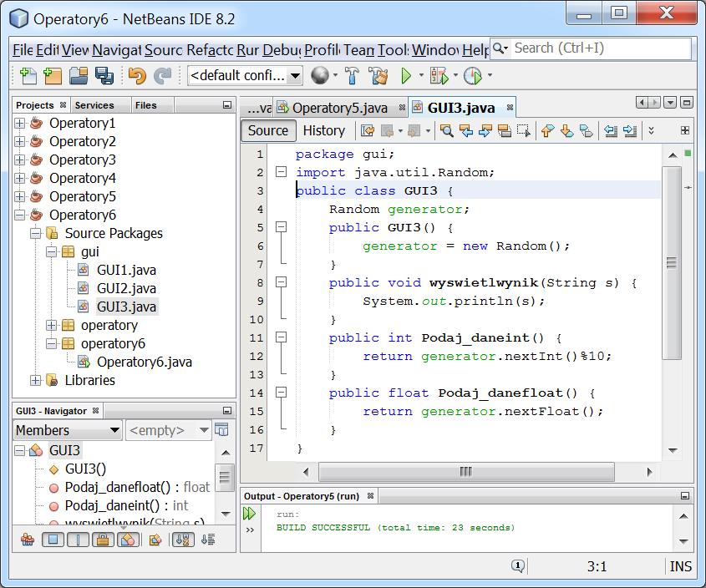Click the globe browser icon in toolbar
This screenshot has width=706, height=588.
click(320, 76)
